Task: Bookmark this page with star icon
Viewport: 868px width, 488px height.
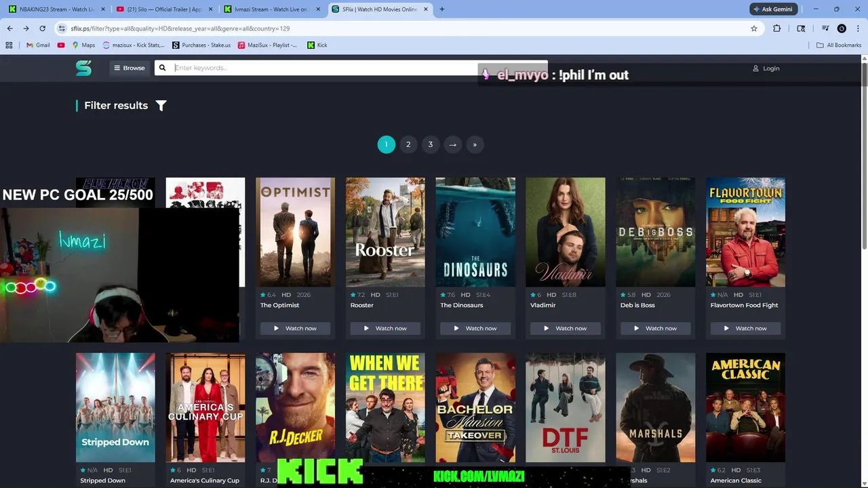Action: pyautogui.click(x=753, y=28)
